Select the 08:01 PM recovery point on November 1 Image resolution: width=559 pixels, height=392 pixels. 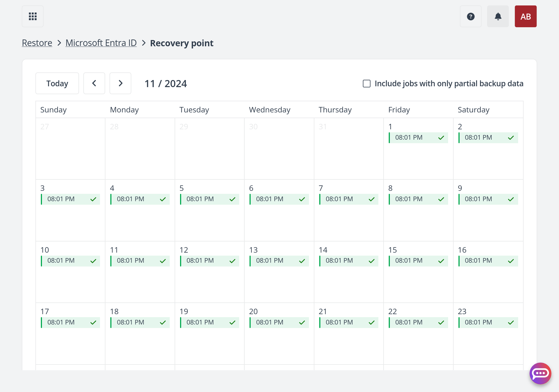(x=418, y=138)
